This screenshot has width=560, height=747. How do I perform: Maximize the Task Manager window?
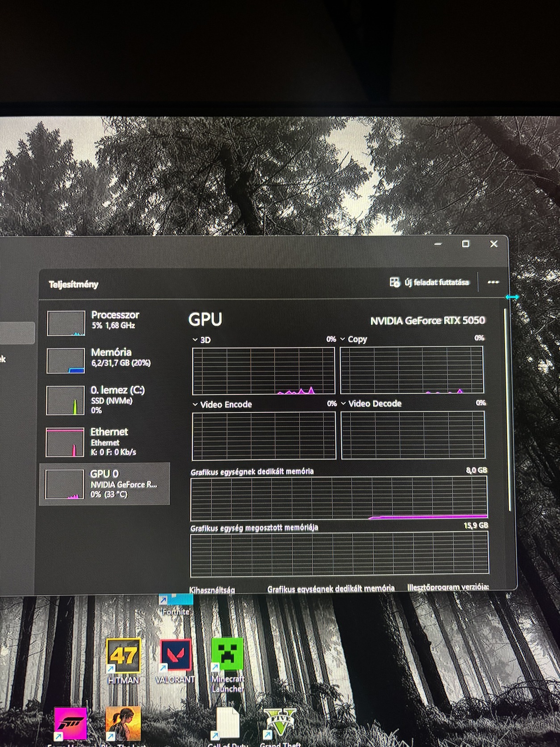465,244
